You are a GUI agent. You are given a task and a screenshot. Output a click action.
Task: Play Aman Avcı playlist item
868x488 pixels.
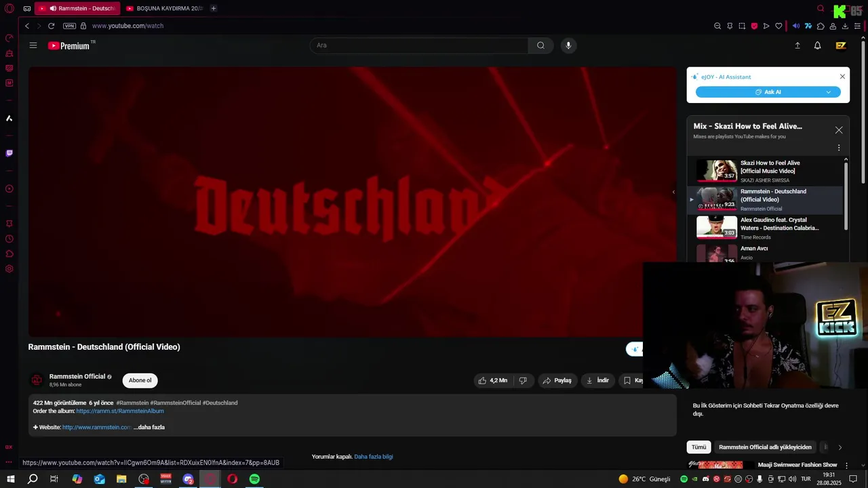(x=766, y=253)
